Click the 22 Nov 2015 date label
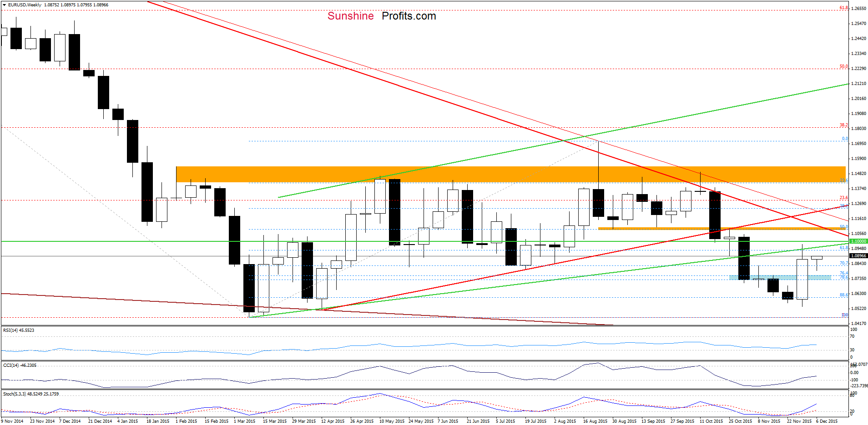 [x=799, y=421]
